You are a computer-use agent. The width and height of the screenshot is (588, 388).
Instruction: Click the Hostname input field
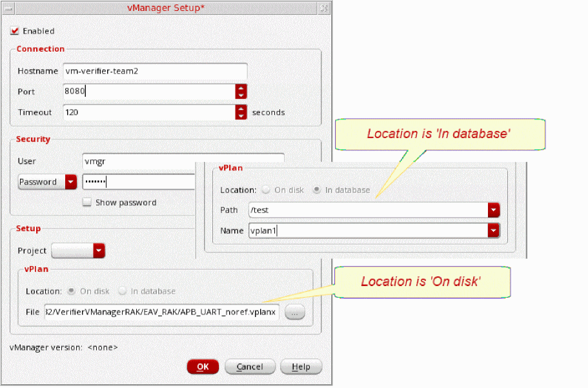pos(155,71)
